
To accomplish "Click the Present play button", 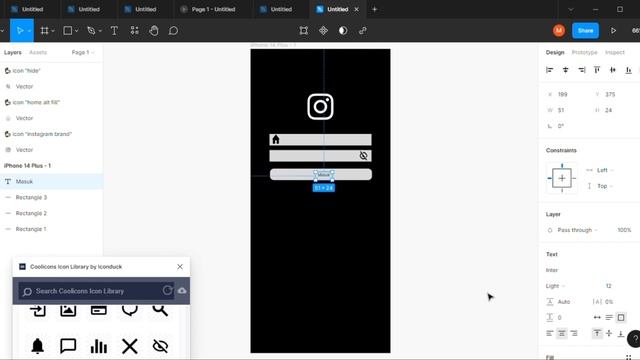I will [x=613, y=31].
